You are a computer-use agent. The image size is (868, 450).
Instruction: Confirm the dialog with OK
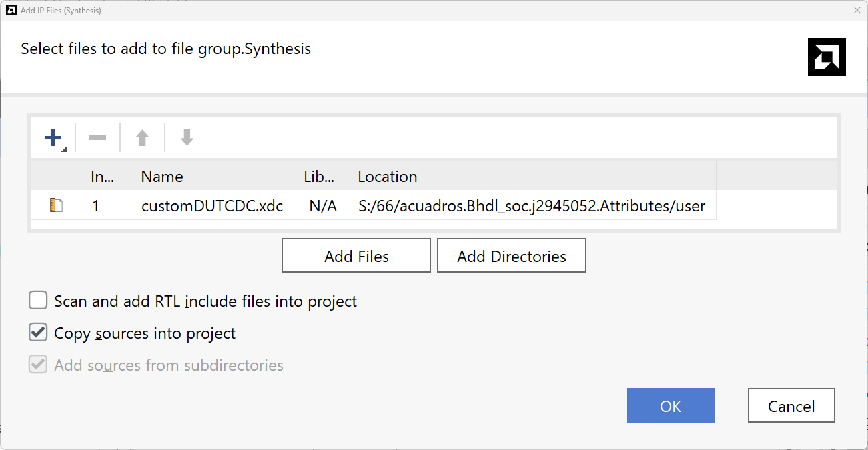671,406
